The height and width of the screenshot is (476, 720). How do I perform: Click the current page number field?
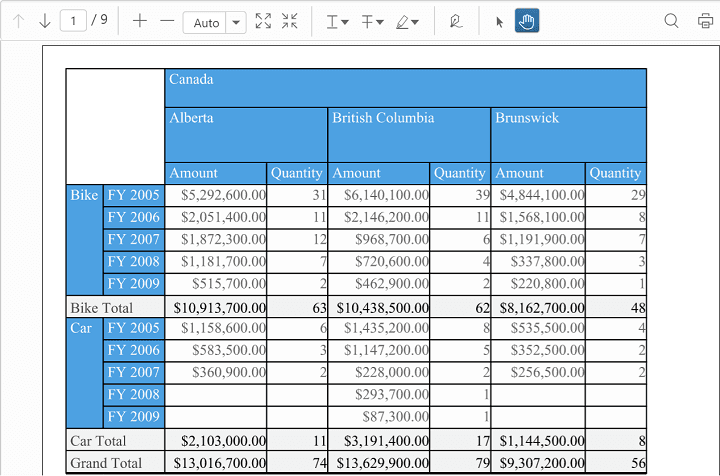pos(73,21)
